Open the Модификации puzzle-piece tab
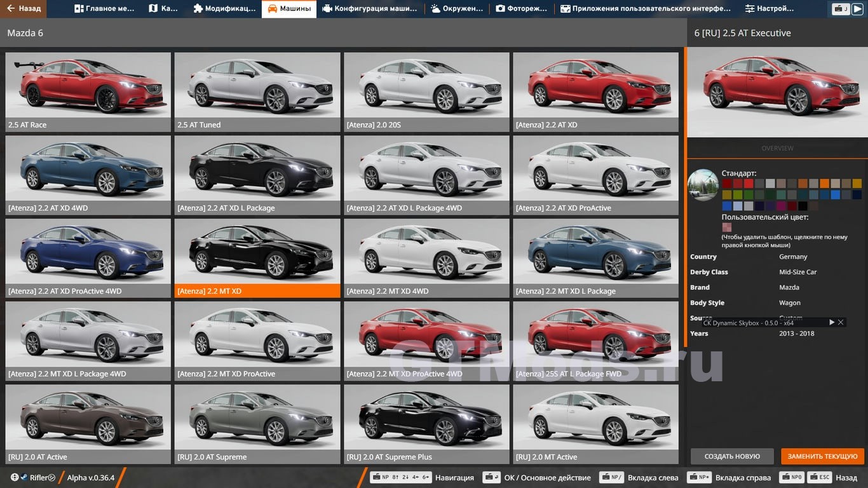The image size is (868, 488). [x=224, y=9]
